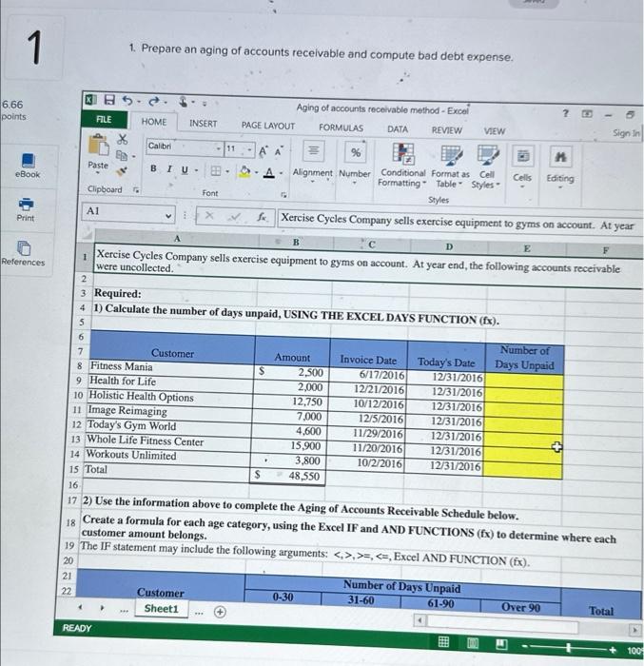Viewport: 644px width, 666px height.
Task: Click the formula bar text field
Action: pos(460,222)
